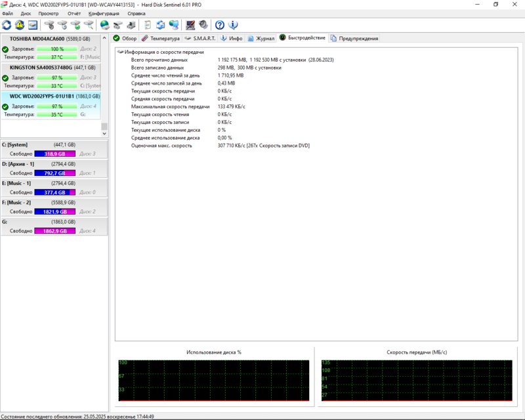Click the network computers icon in toolbar
This screenshot has width=525, height=420.
coord(174,25)
